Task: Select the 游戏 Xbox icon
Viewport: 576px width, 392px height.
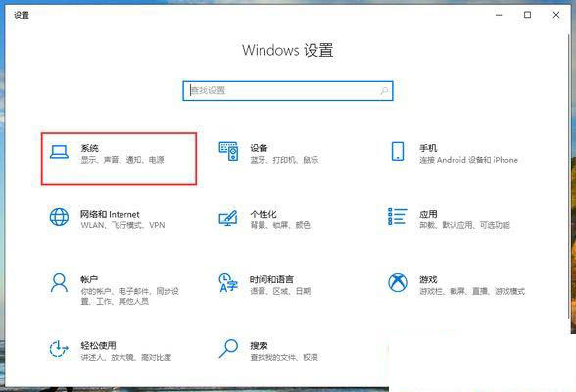Action: click(398, 283)
